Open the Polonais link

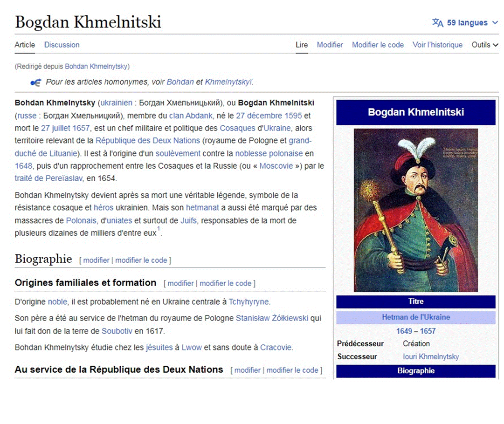click(81, 221)
